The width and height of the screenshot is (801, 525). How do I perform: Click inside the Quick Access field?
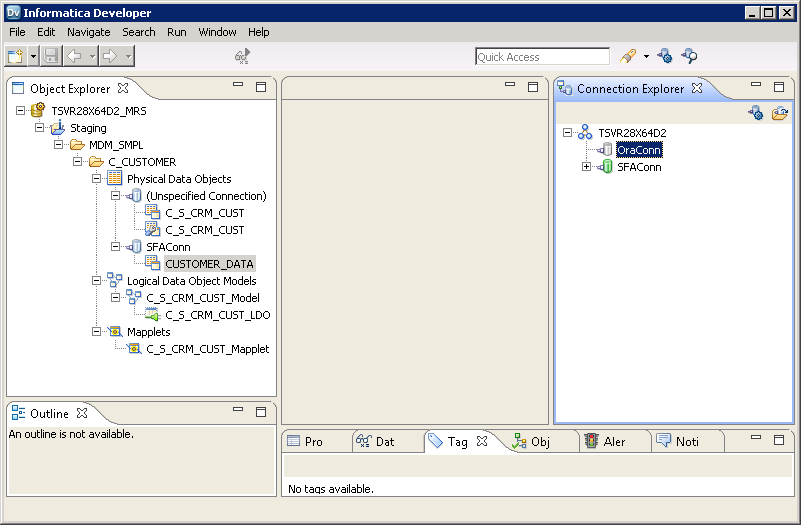click(542, 57)
